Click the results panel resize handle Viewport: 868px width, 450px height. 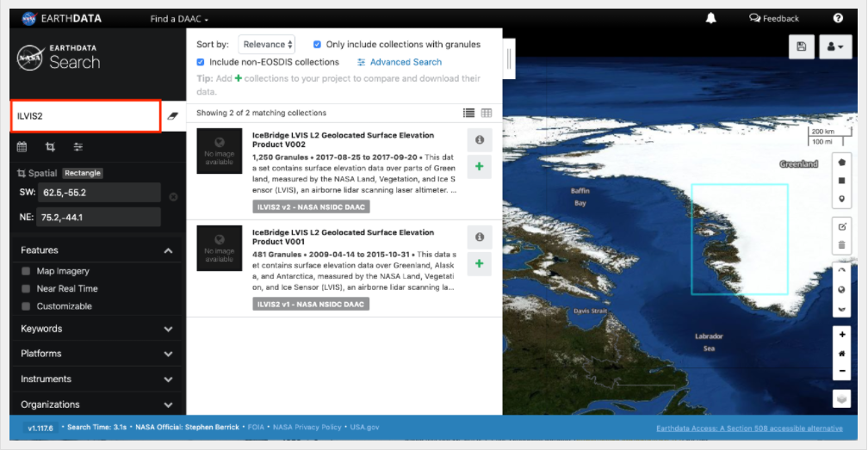(x=509, y=59)
